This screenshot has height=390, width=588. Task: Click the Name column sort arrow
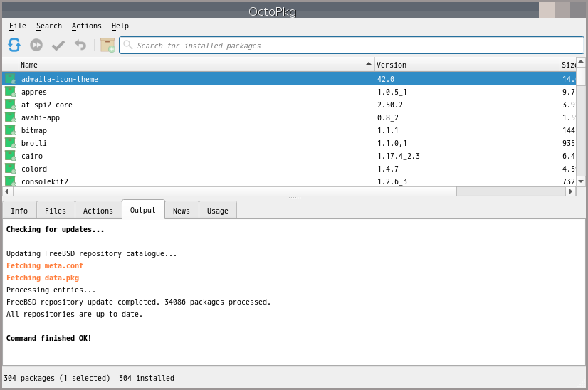click(x=369, y=64)
